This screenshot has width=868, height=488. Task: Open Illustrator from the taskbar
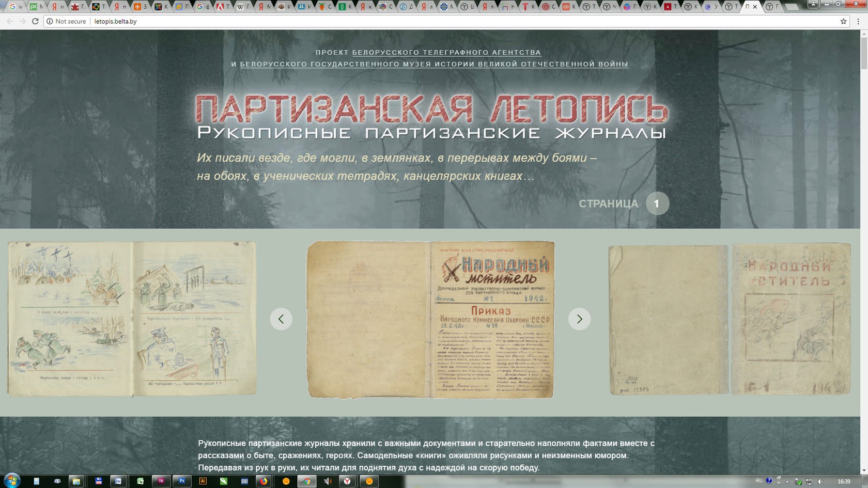(x=203, y=481)
